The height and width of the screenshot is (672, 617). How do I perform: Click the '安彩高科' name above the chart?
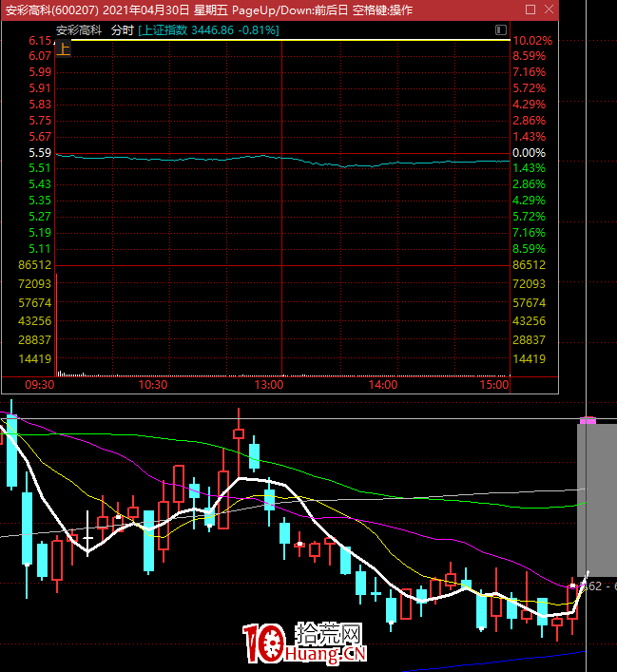pos(79,30)
